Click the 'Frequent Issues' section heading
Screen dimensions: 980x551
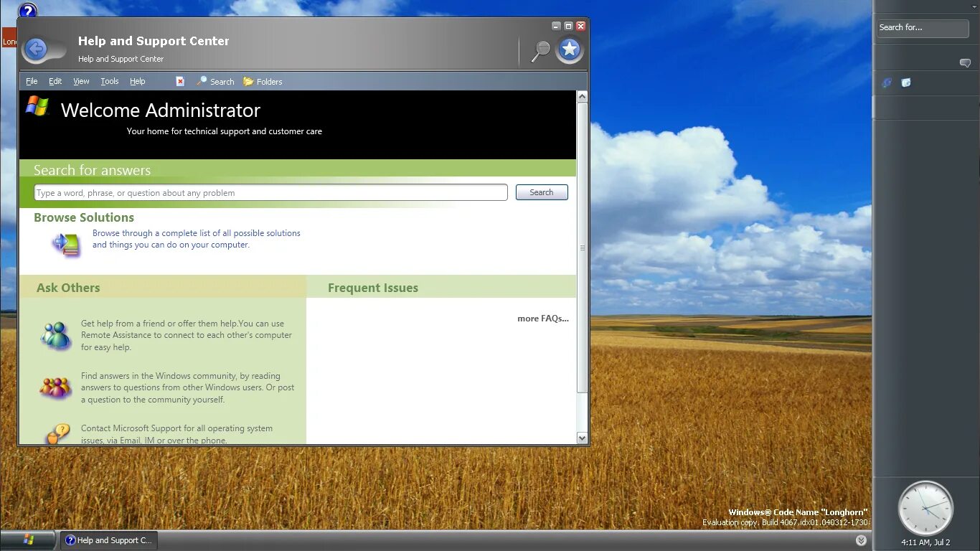(373, 288)
